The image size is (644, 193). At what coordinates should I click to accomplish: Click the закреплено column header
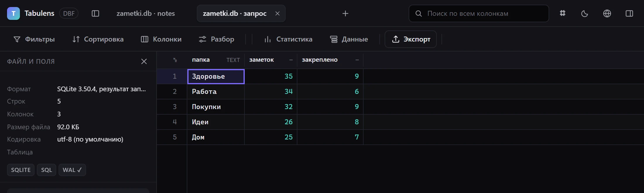coord(330,60)
